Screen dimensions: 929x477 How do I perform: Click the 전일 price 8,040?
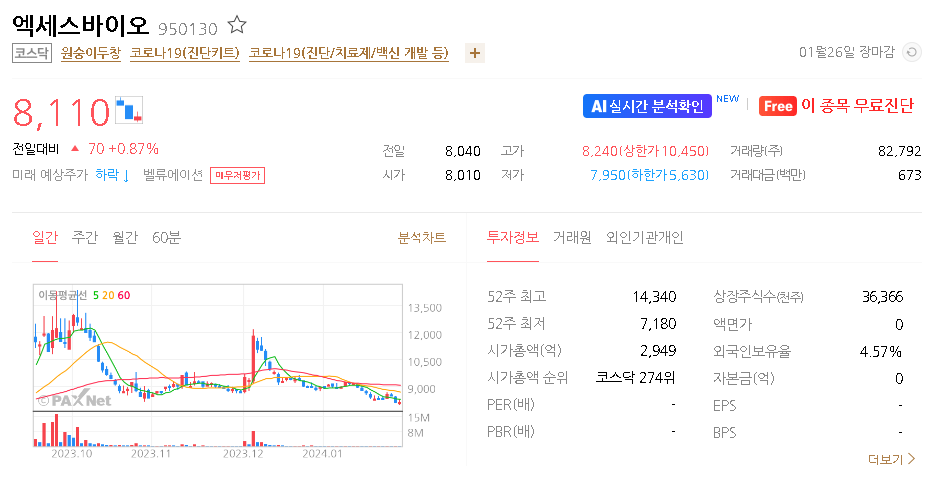coord(463,151)
